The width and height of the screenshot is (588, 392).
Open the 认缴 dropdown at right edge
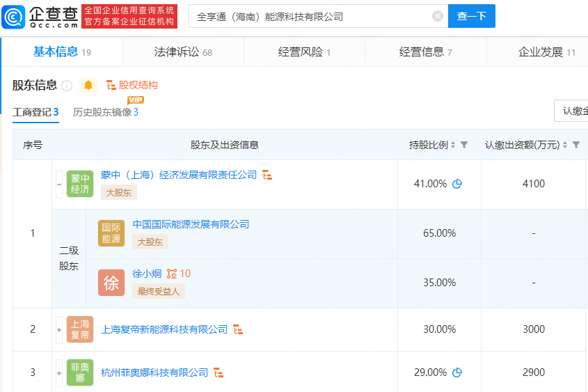(x=571, y=111)
